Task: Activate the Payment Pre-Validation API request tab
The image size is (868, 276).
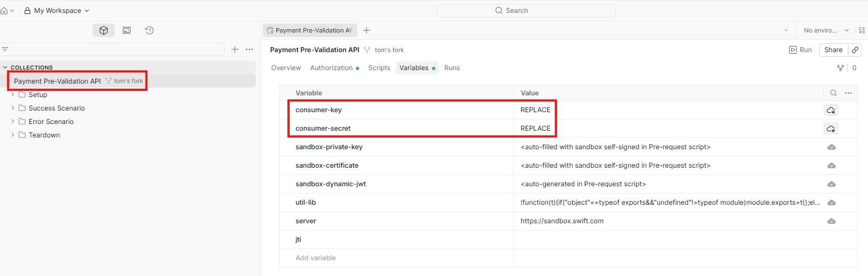Action: click(310, 30)
